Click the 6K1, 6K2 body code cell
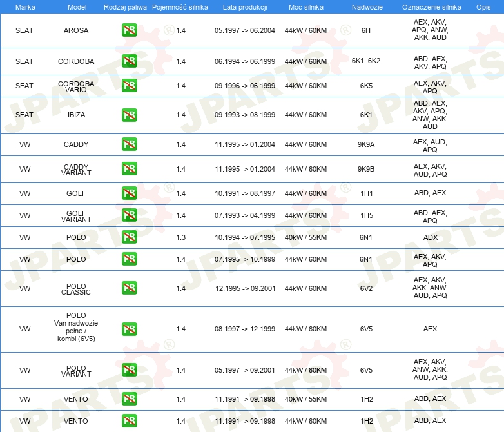This screenshot has height=432, width=504. pyautogui.click(x=366, y=61)
